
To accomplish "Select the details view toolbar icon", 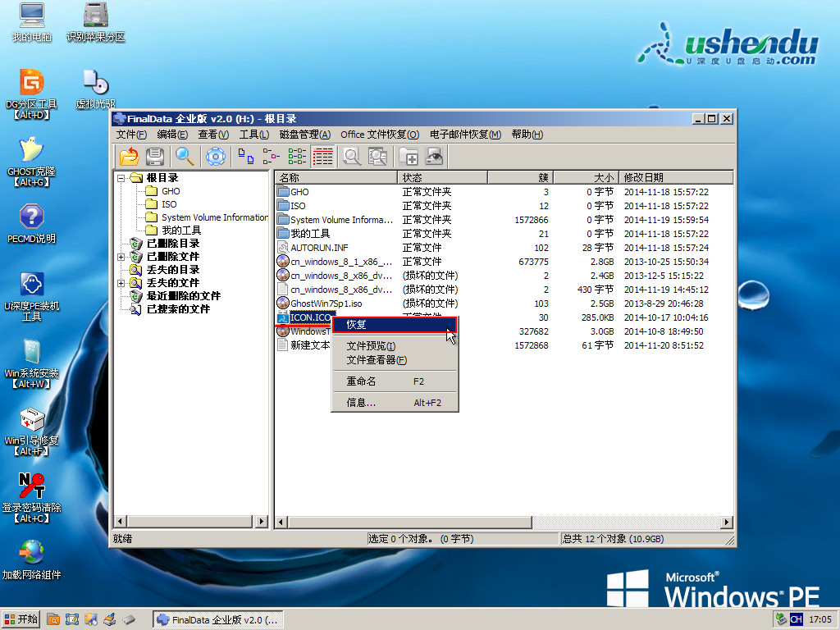I will click(x=322, y=157).
